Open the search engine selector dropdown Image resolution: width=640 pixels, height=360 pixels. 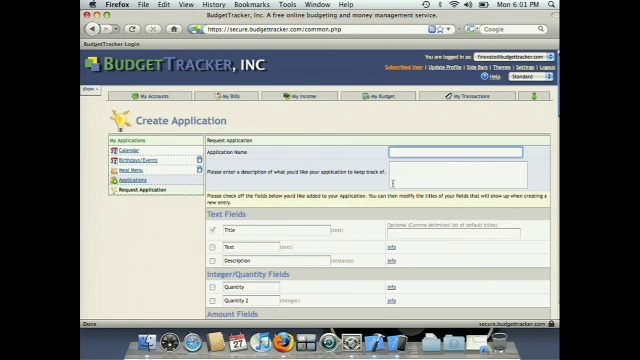coord(472,29)
